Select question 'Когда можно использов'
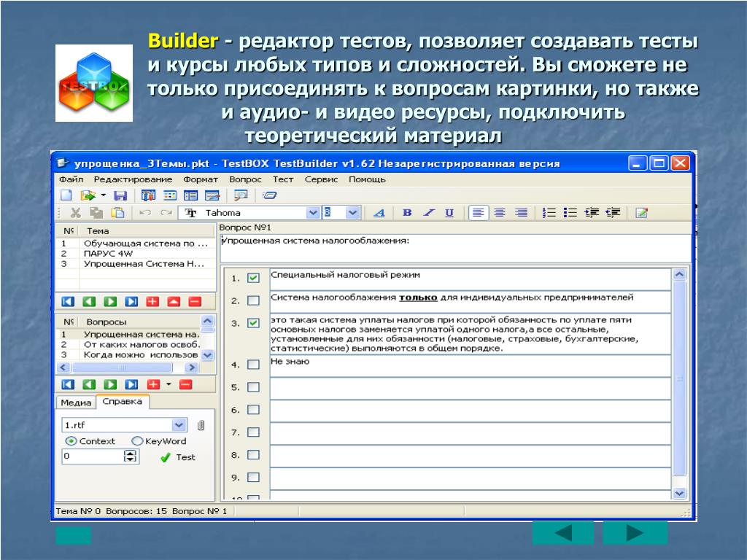Screen dimensions: 747x560 coord(128,355)
